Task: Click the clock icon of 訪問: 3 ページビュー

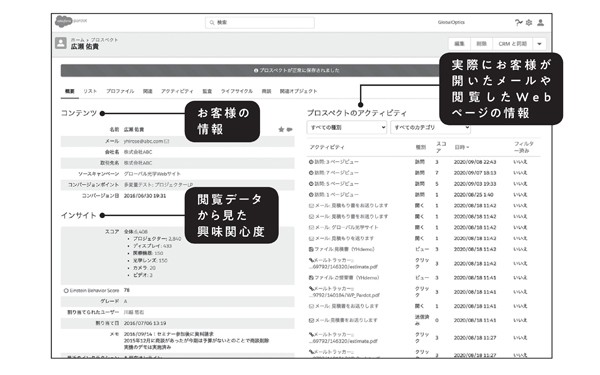Action: point(311,162)
